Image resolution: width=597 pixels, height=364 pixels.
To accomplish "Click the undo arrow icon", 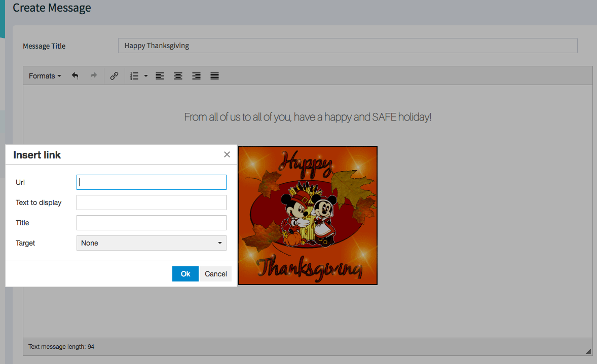I will click(x=75, y=76).
